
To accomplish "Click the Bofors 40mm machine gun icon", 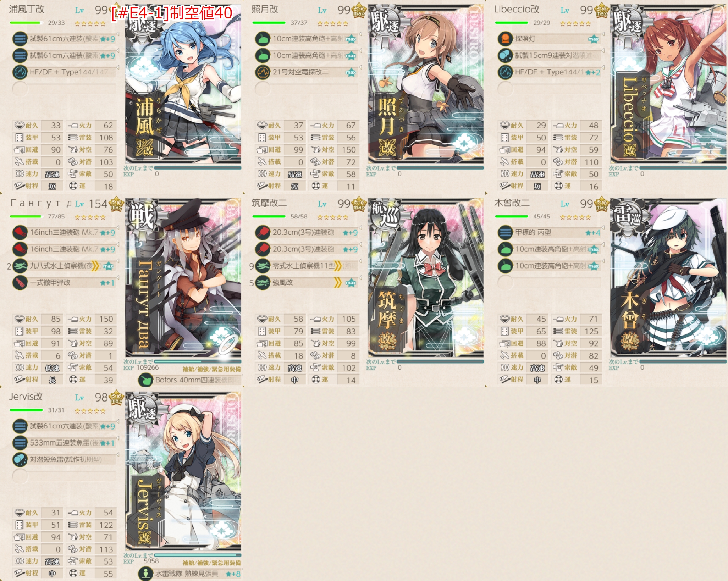I will [x=145, y=380].
